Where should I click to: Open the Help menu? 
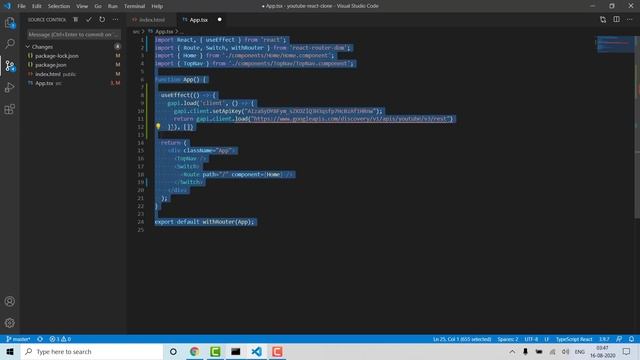pos(157,6)
